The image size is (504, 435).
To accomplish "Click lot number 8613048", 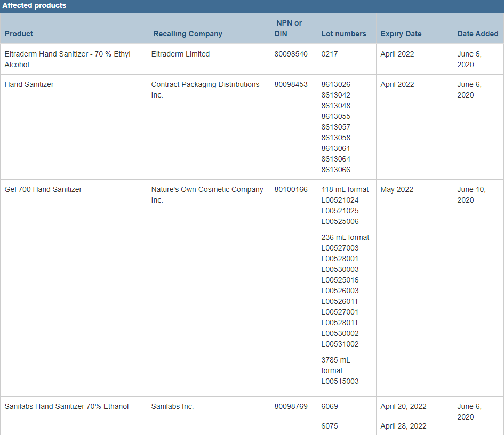I will [335, 106].
